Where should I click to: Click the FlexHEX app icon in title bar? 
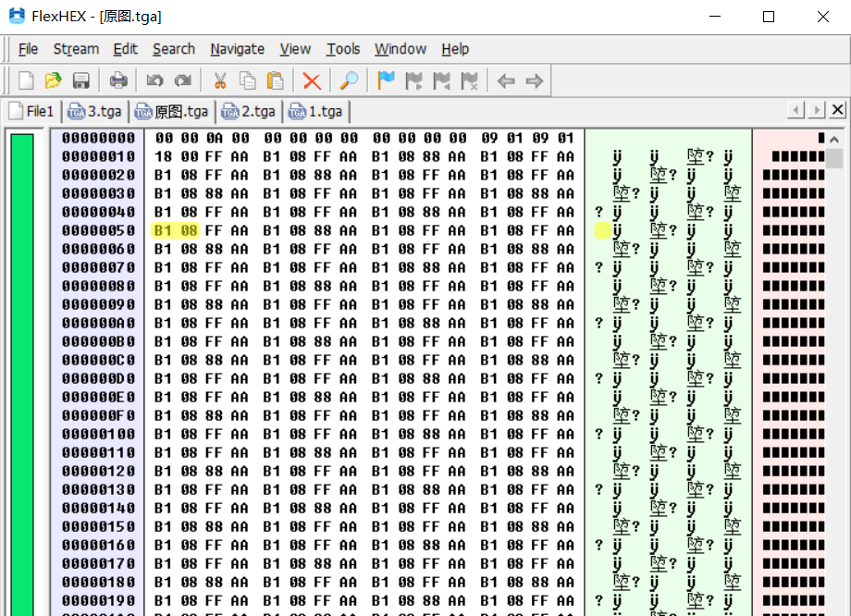17,16
